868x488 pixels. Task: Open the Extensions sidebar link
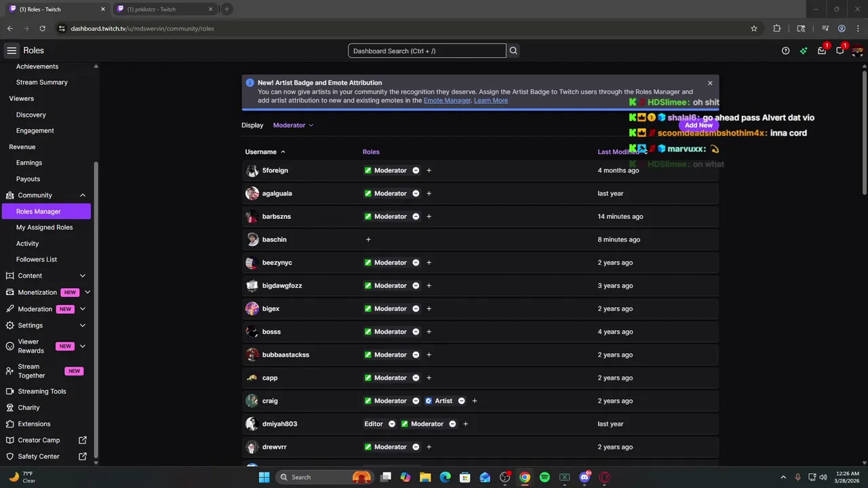click(x=34, y=424)
